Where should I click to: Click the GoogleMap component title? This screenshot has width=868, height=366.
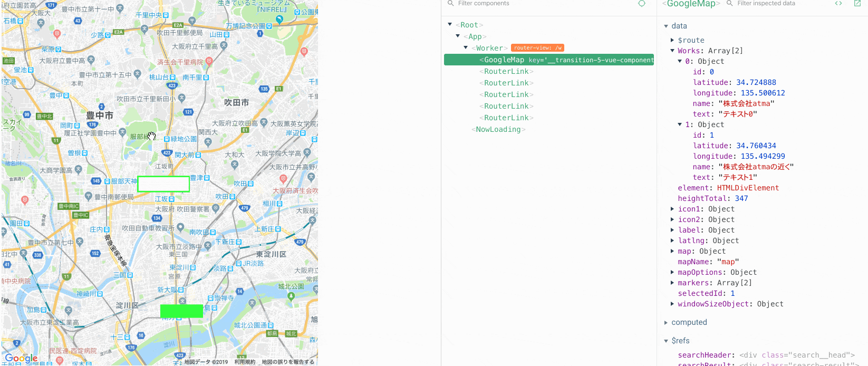pyautogui.click(x=691, y=4)
